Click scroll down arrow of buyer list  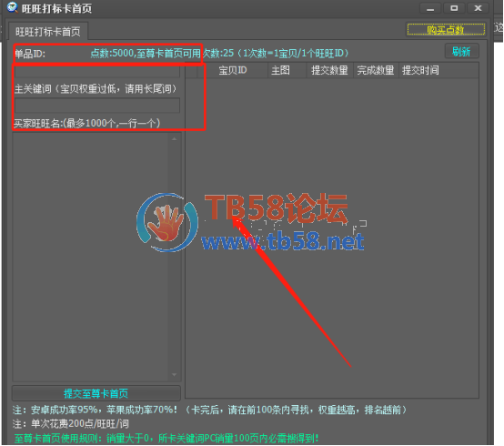174,375
